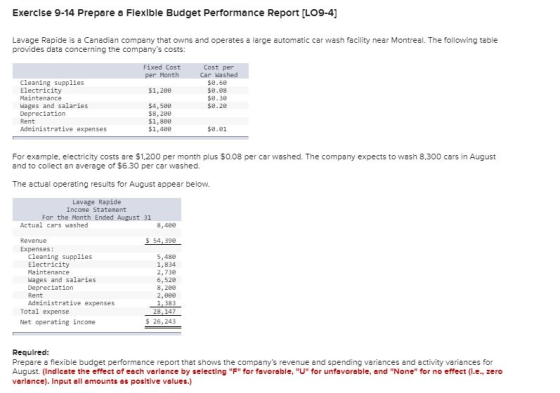Select 'Wages and salaries' in the income statement
This screenshot has width=560, height=393.
pos(62,280)
